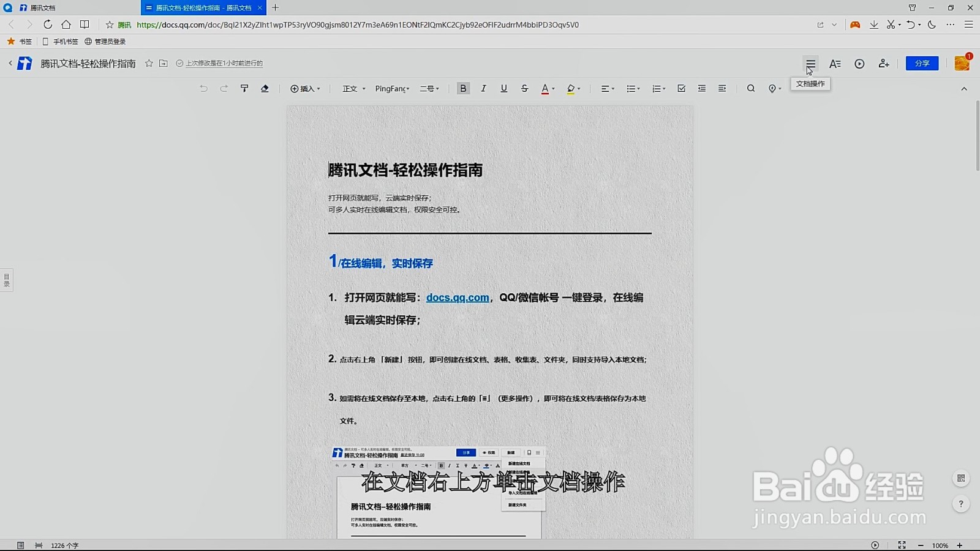Open 手机书签 bookmark folder
The image size is (980, 551).
(x=61, y=42)
